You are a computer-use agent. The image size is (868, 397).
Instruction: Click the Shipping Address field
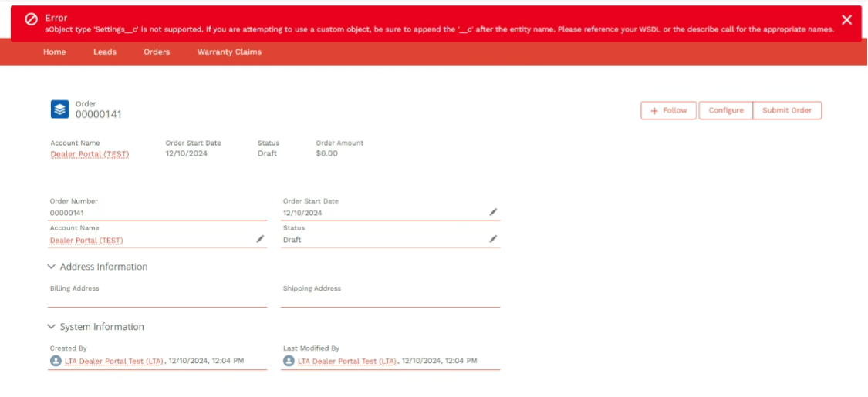coord(390,295)
